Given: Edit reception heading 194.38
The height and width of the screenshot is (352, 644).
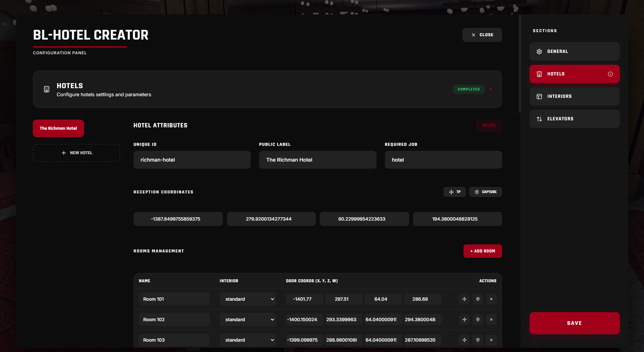Looking at the screenshot, I should pos(457,219).
